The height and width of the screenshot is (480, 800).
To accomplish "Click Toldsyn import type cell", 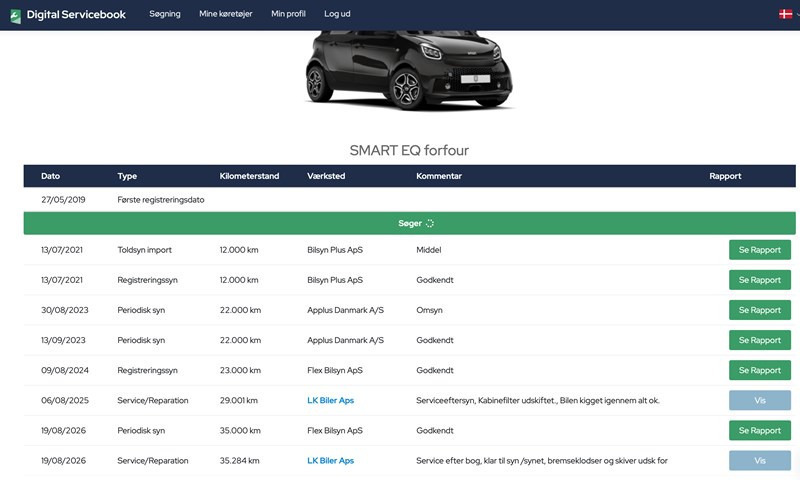I will point(144,250).
